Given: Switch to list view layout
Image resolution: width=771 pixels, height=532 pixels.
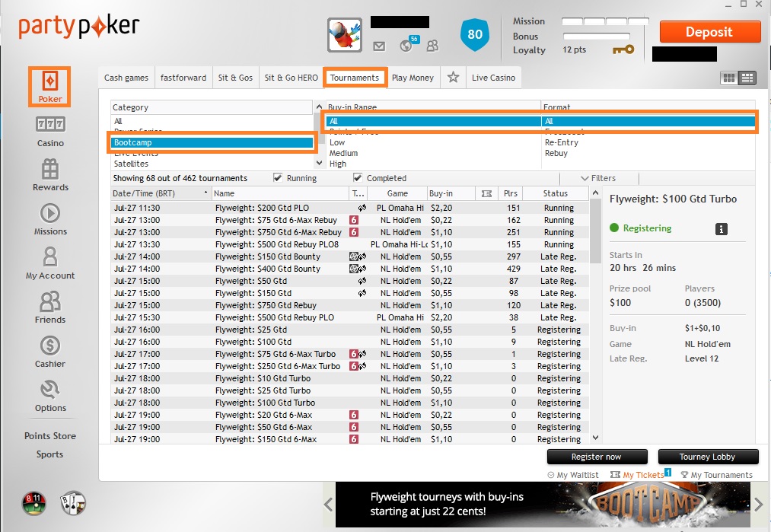Looking at the screenshot, I should tap(747, 78).
